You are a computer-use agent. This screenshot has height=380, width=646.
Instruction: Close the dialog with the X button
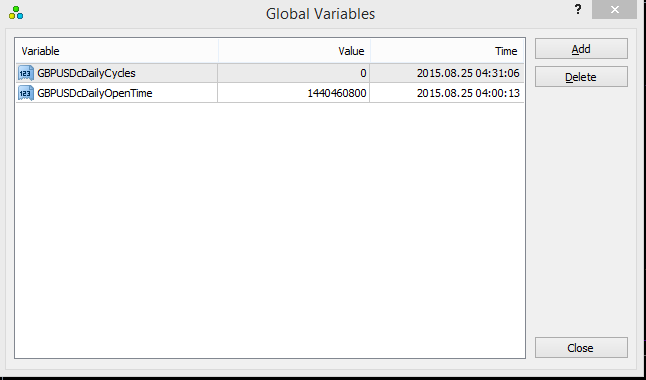point(614,9)
